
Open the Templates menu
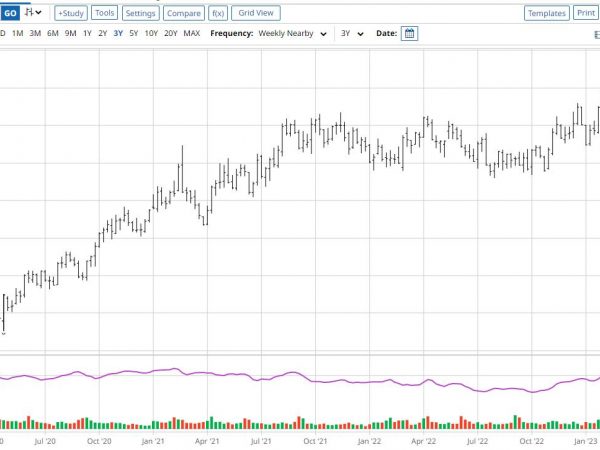[546, 13]
